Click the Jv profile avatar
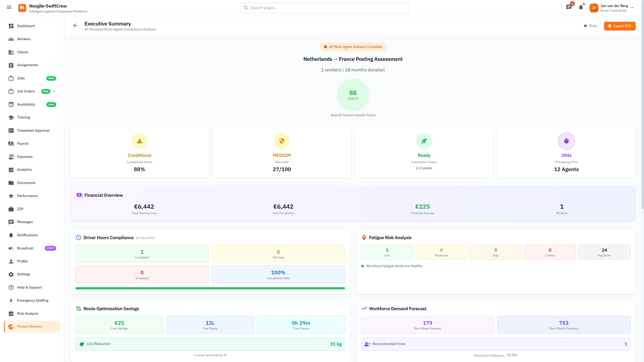644x362 pixels. 594,8
